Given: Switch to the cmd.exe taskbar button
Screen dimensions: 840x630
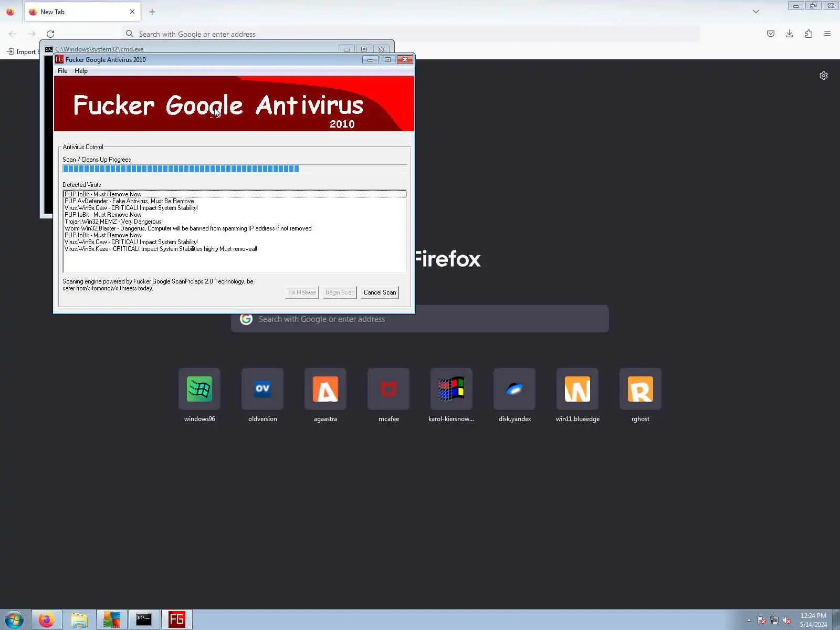Looking at the screenshot, I should 144,620.
